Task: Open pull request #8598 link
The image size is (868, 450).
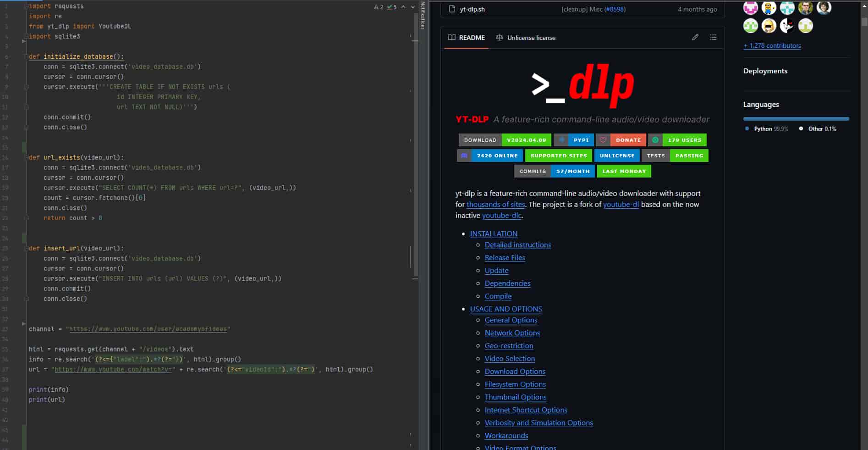Action: 615,9
